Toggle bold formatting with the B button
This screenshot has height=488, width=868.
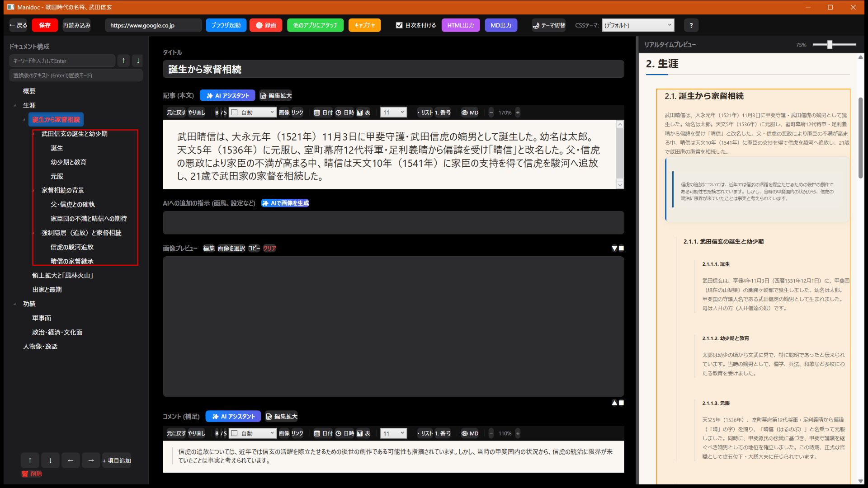pyautogui.click(x=217, y=113)
